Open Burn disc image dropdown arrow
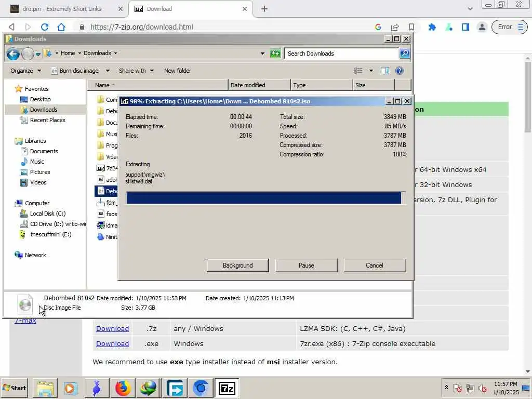532x399 pixels. (x=108, y=71)
